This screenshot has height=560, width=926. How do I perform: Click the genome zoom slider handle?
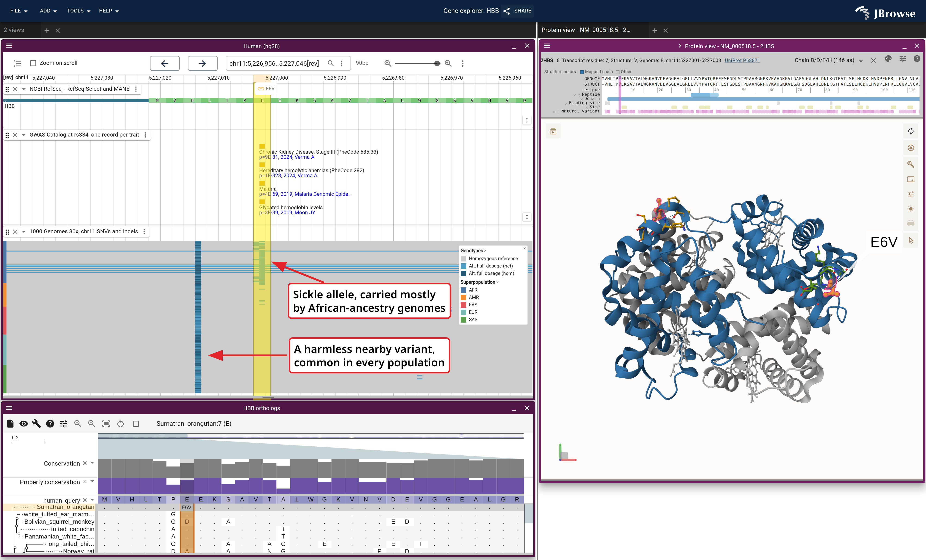coord(437,63)
